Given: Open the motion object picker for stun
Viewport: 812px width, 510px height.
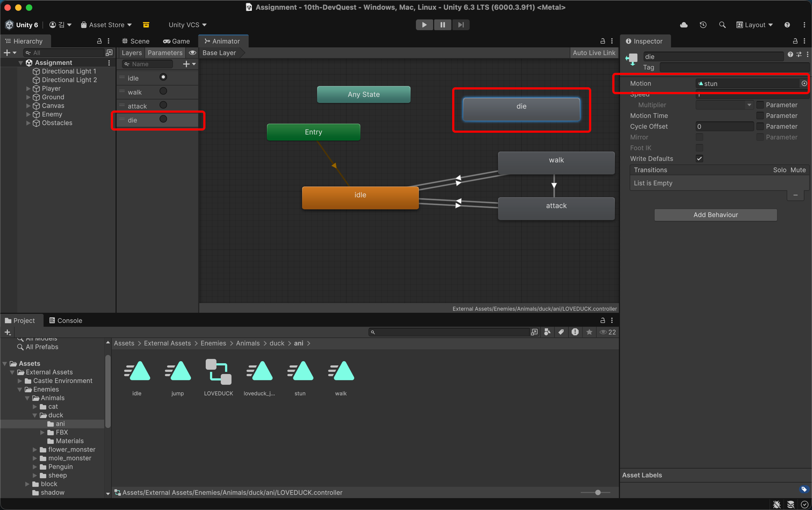Looking at the screenshot, I should [804, 83].
